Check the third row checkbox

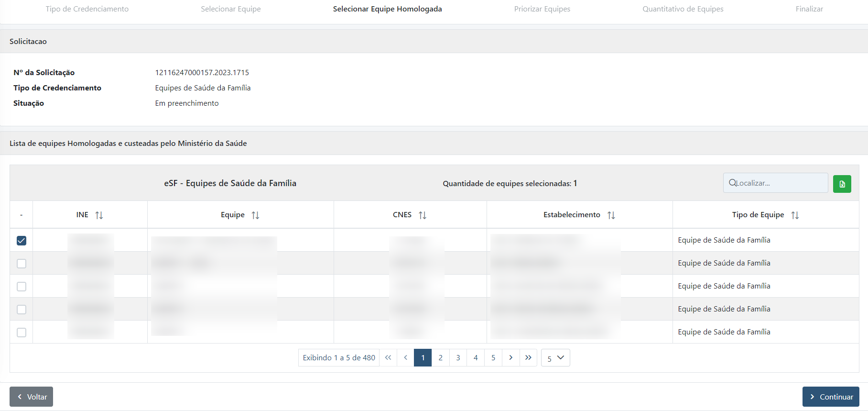point(22,287)
